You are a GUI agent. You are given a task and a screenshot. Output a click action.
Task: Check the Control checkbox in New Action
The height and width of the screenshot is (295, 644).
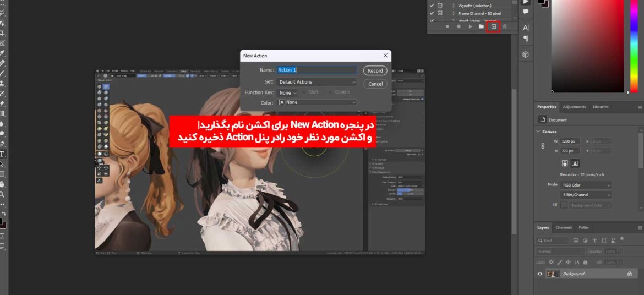coord(330,92)
